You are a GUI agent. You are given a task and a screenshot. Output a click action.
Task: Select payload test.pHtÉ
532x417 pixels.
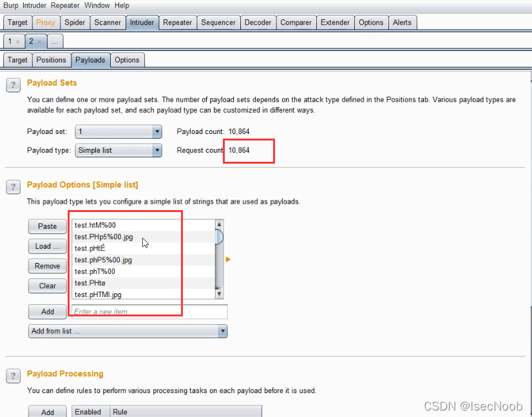144,248
